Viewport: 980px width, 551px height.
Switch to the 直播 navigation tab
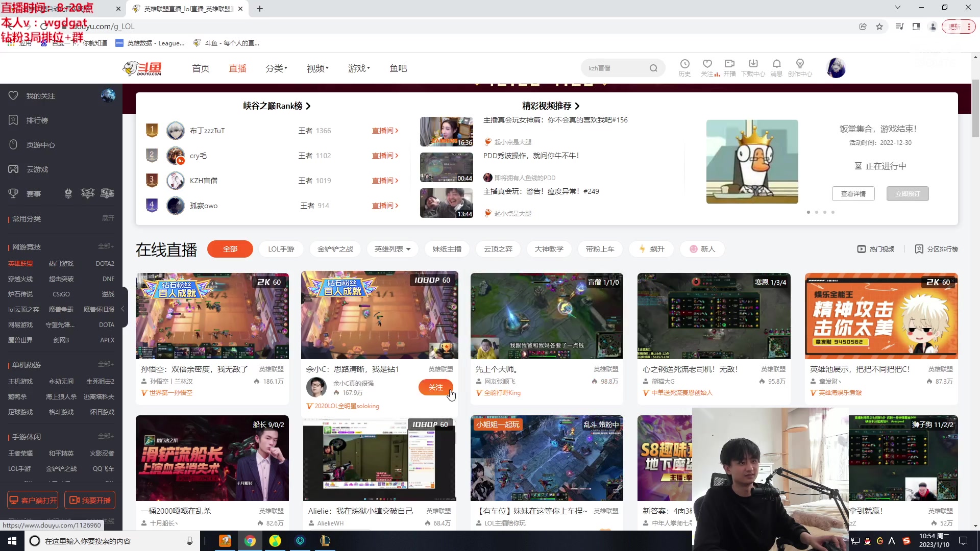pos(237,68)
